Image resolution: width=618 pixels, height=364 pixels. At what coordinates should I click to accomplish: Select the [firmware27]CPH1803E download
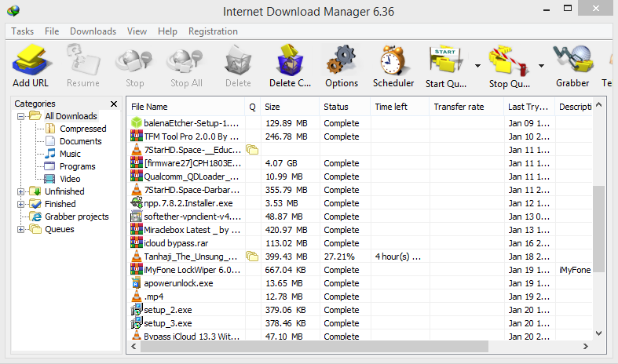coord(360,163)
